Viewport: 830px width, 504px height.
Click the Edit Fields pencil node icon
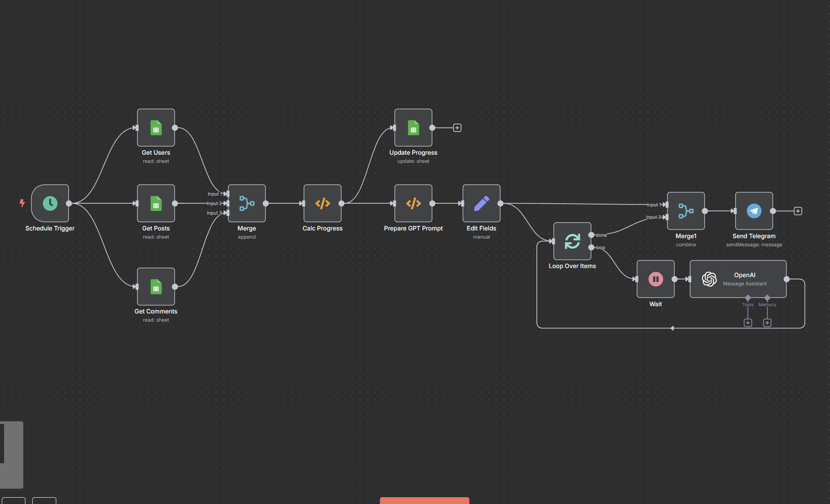coord(481,203)
